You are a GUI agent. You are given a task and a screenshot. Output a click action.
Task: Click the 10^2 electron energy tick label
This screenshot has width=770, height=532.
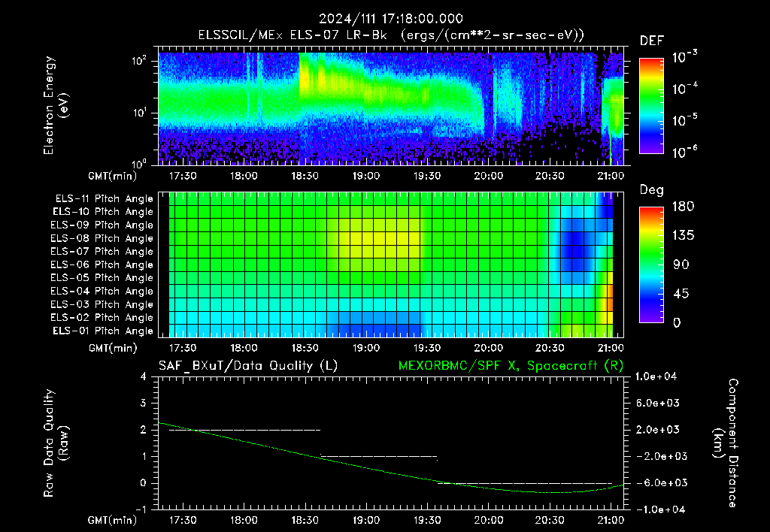click(x=139, y=61)
